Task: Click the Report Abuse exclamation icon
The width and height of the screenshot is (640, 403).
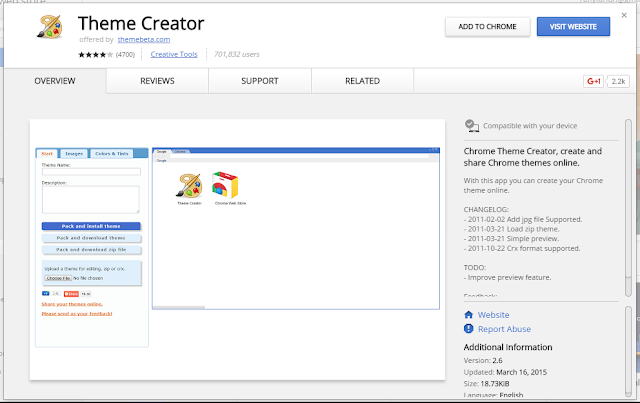Action: tap(469, 329)
